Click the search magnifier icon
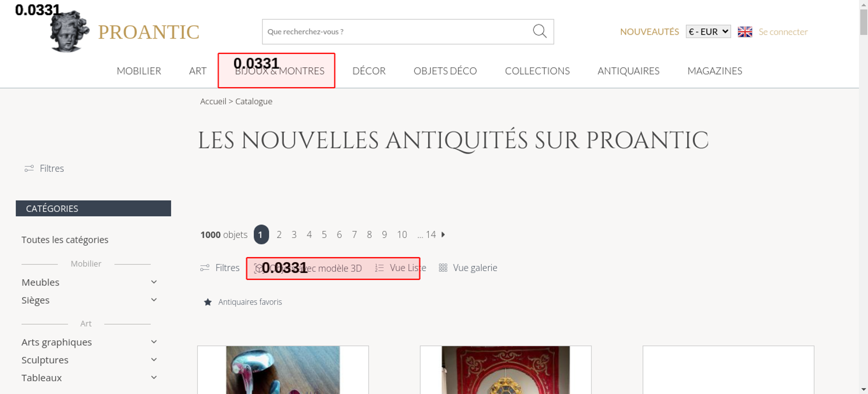This screenshot has width=868, height=394. tap(539, 31)
